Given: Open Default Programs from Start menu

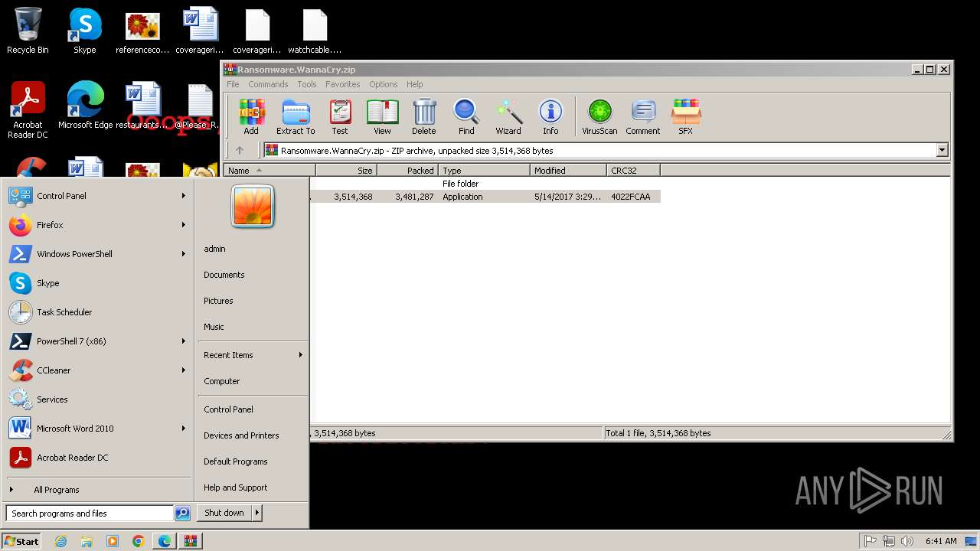Looking at the screenshot, I should 236,461.
